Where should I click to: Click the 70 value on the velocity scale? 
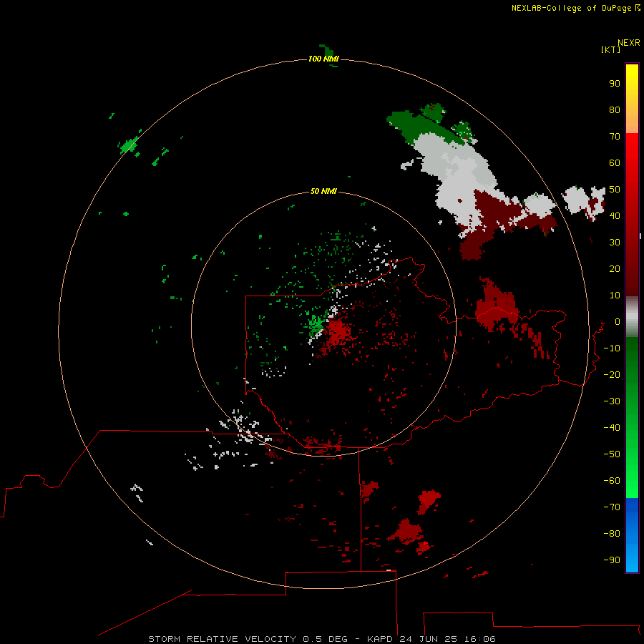coord(615,137)
